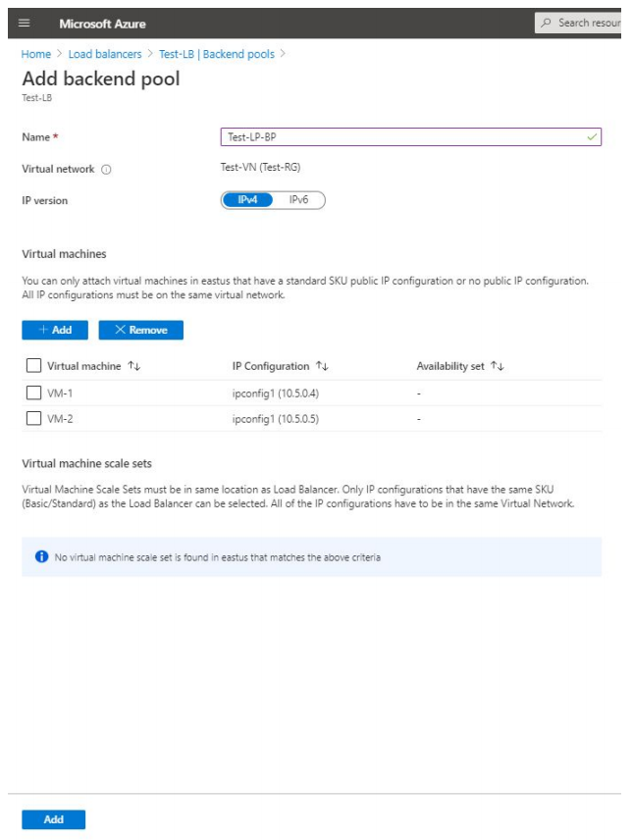633x840 pixels.
Task: Open the hamburger portal menu
Action: 25,23
